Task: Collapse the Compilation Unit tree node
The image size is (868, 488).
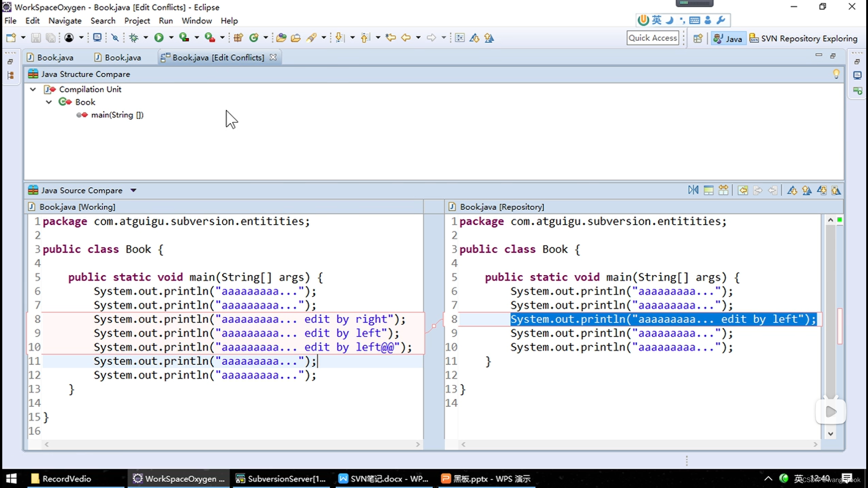Action: pos(33,89)
